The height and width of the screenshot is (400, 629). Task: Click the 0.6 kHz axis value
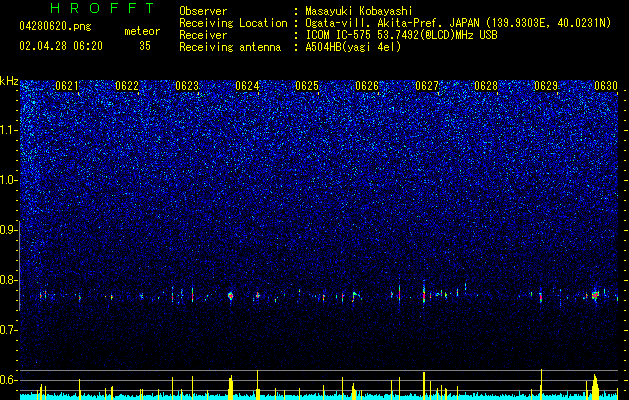tap(9, 380)
